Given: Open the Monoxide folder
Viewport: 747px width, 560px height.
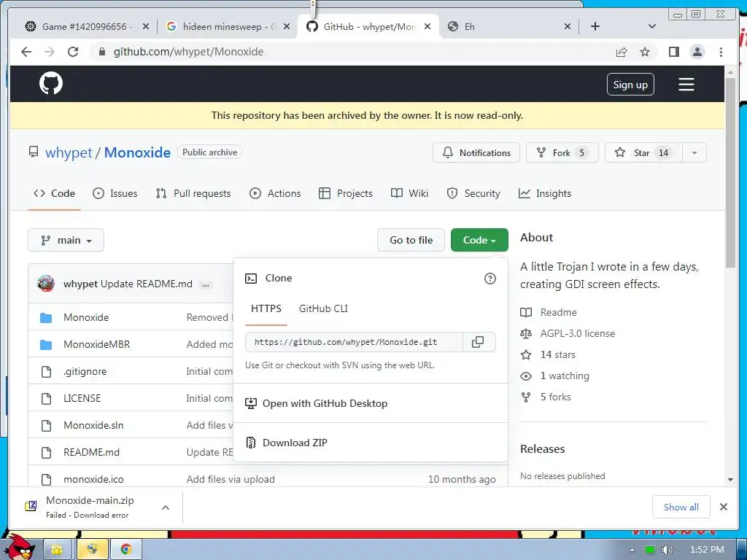Looking at the screenshot, I should pyautogui.click(x=86, y=317).
